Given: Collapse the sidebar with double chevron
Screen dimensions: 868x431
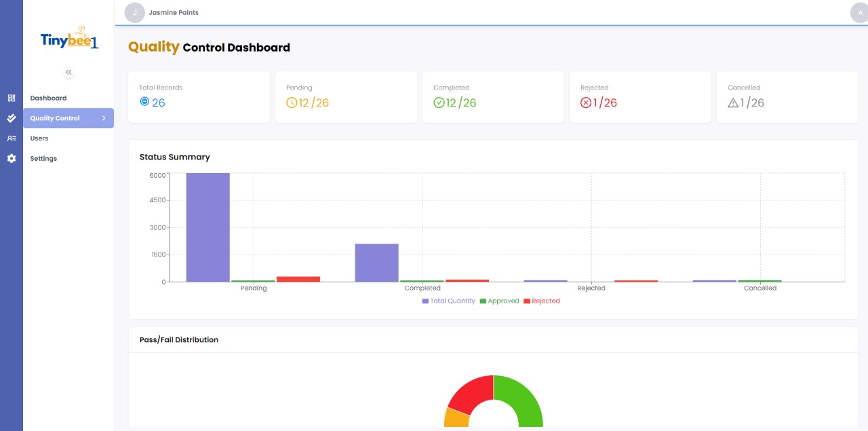Looking at the screenshot, I should coord(68,72).
